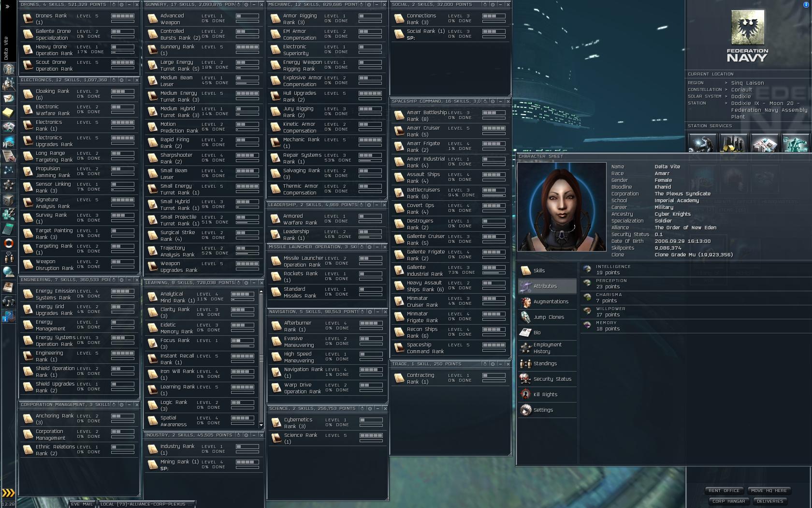Open the Corp Hangar button
Image resolution: width=812 pixels, height=508 pixels.
pos(729,501)
